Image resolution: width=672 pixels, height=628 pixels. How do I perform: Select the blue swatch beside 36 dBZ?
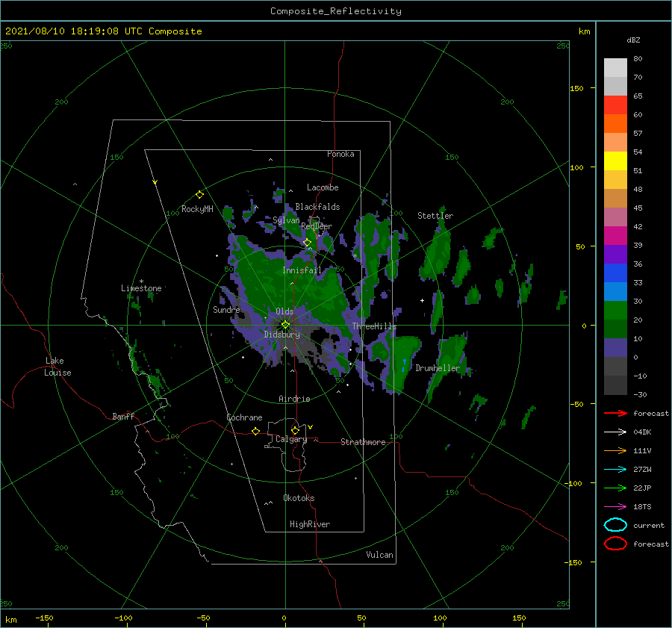click(615, 273)
